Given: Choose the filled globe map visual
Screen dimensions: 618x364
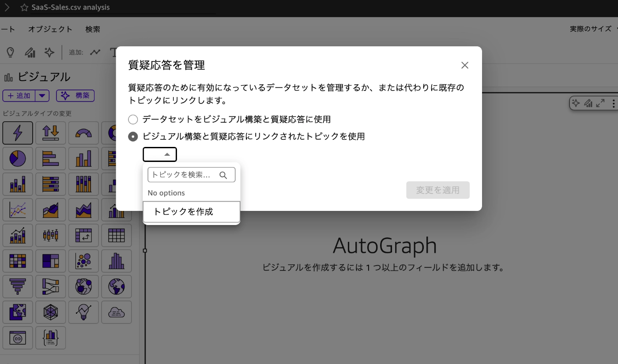Looking at the screenshot, I should [117, 286].
